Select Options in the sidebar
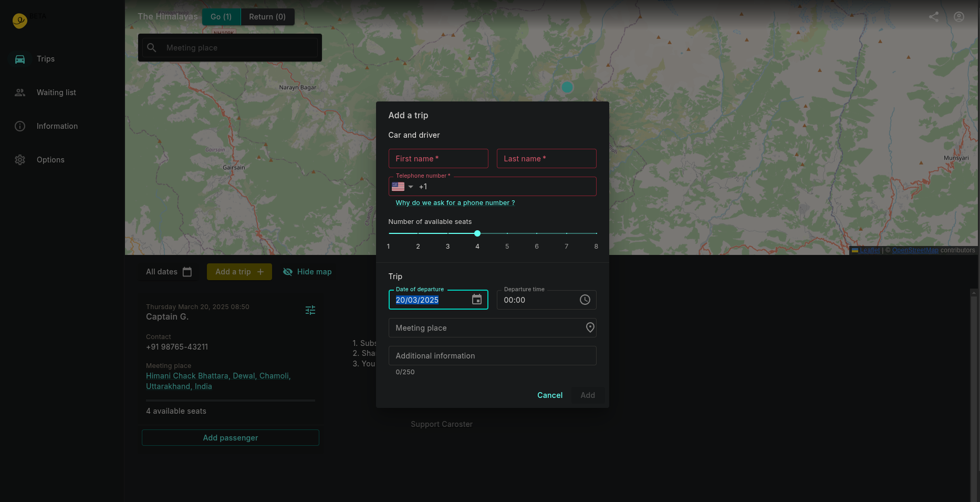This screenshot has height=502, width=980. pos(62,160)
